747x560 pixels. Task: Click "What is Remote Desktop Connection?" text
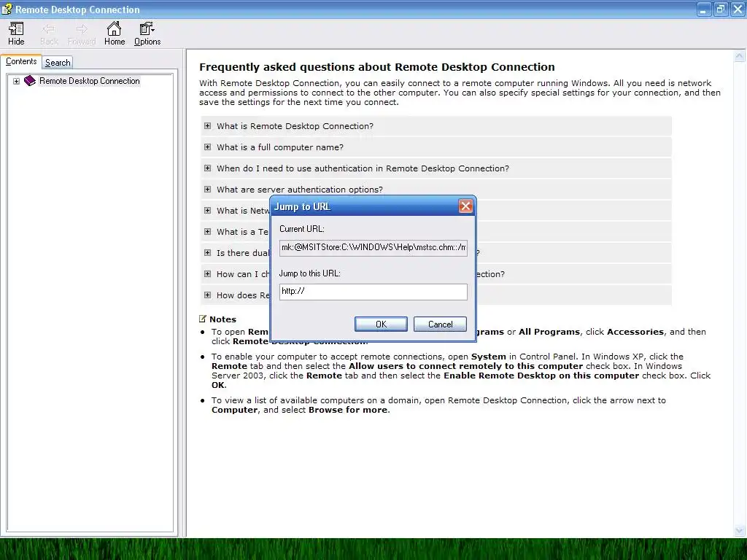coord(295,126)
